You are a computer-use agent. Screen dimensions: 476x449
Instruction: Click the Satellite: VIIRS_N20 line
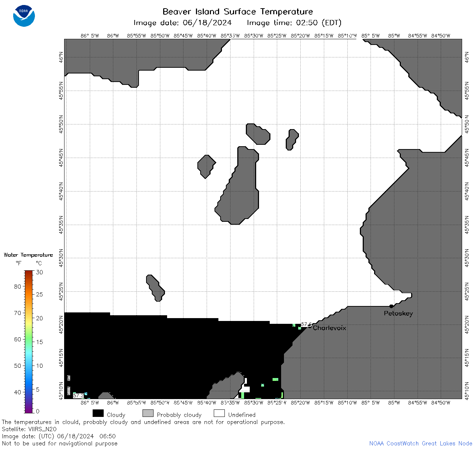click(29, 429)
